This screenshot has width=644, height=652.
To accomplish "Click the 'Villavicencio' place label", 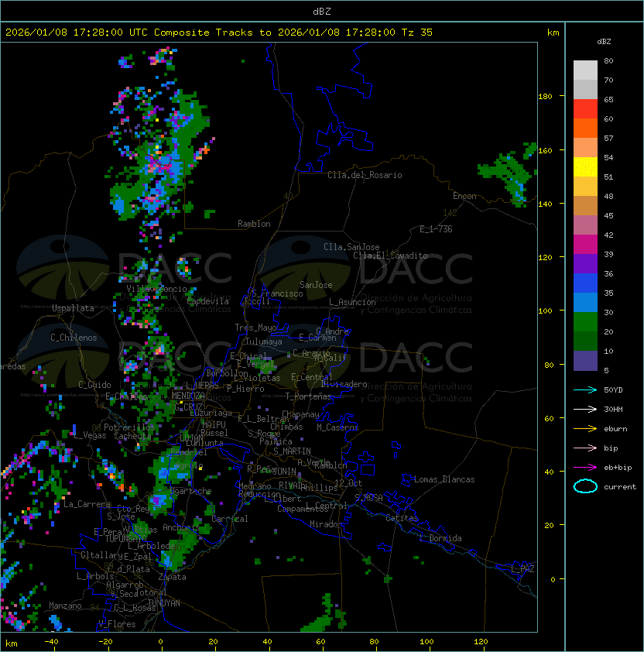I will (x=156, y=289).
